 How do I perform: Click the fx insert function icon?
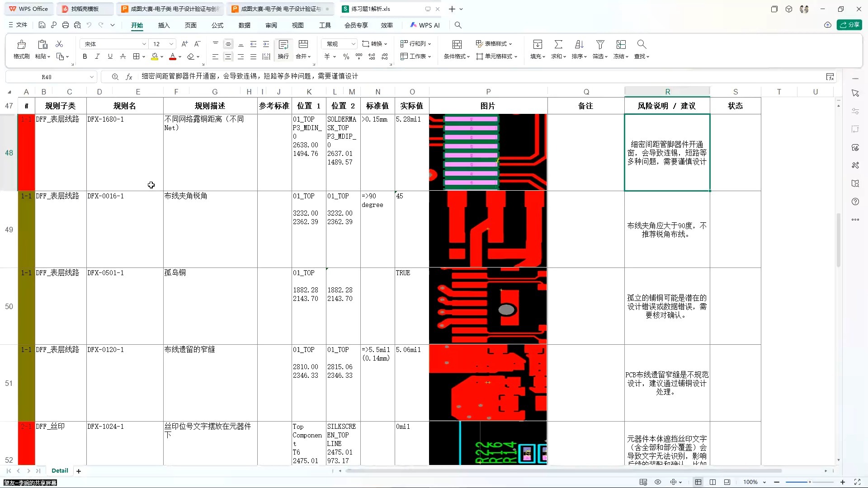click(x=129, y=77)
